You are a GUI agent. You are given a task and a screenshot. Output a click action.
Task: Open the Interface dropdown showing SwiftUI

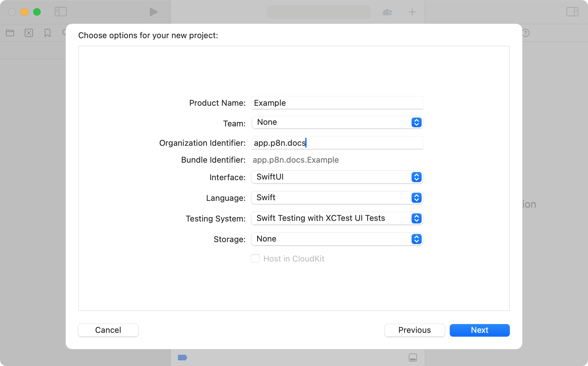[337, 177]
